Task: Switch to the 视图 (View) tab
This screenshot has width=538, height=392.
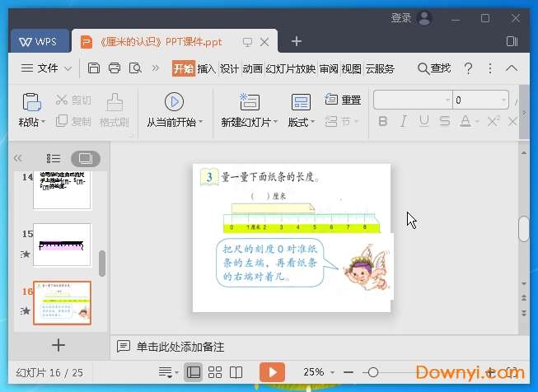Action: [x=351, y=68]
